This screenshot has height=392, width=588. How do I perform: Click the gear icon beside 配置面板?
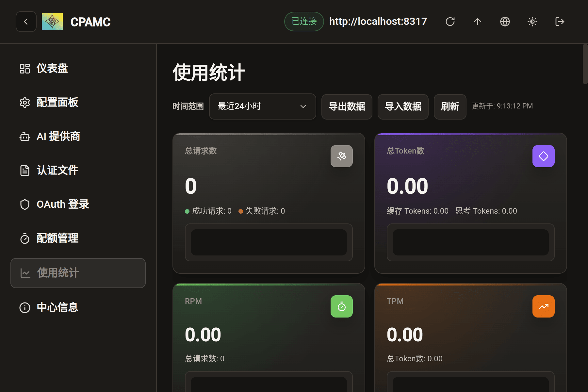click(25, 102)
